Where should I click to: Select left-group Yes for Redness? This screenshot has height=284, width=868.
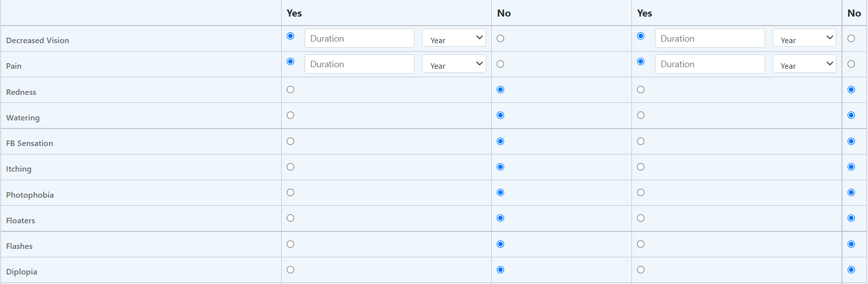pyautogui.click(x=290, y=90)
